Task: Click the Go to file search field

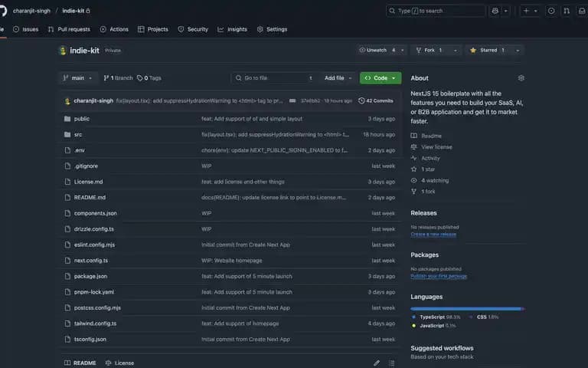Action: pyautogui.click(x=275, y=77)
